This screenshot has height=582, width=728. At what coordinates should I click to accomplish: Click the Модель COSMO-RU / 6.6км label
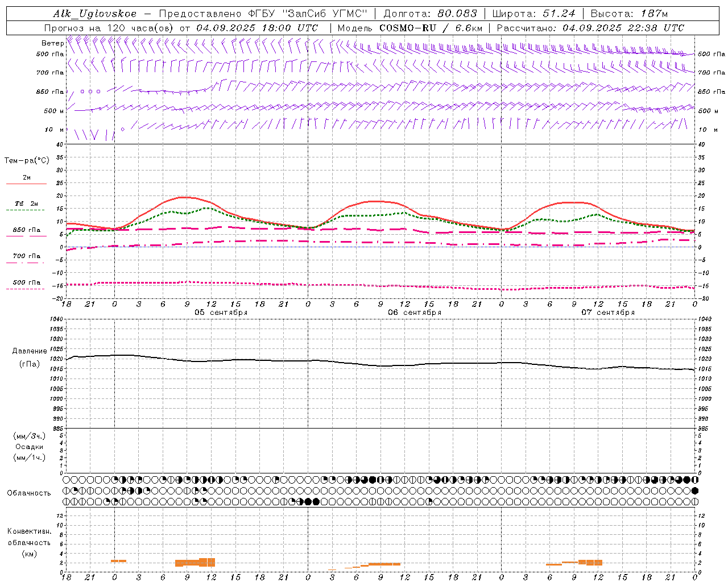point(409,28)
